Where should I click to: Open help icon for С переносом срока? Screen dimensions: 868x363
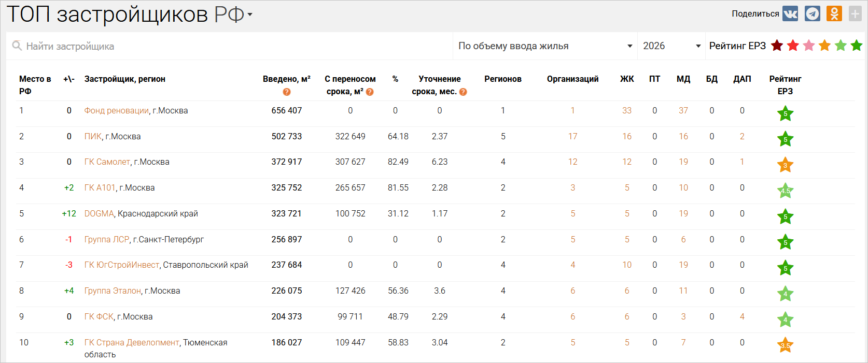[370, 92]
